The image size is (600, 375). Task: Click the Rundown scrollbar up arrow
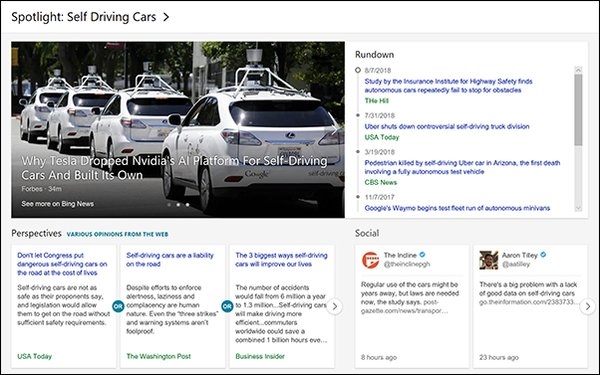point(578,70)
